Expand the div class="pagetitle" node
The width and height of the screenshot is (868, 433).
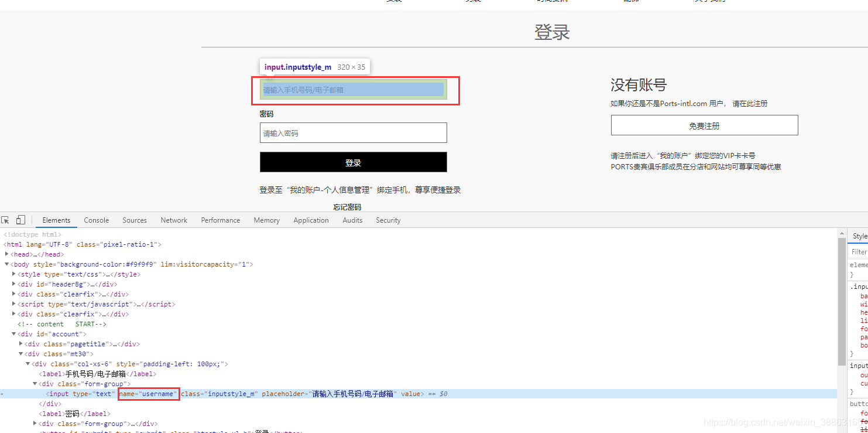pos(21,344)
